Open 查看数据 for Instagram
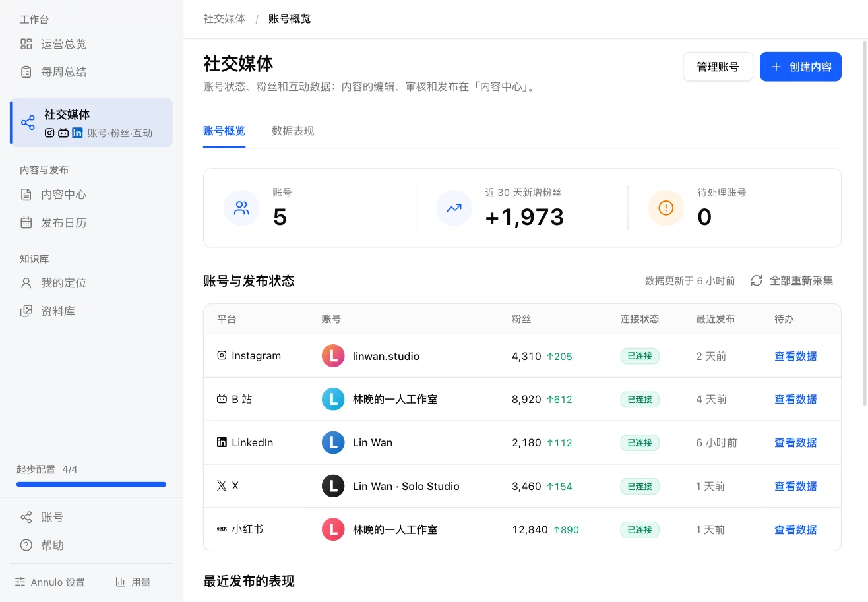 [x=795, y=356]
